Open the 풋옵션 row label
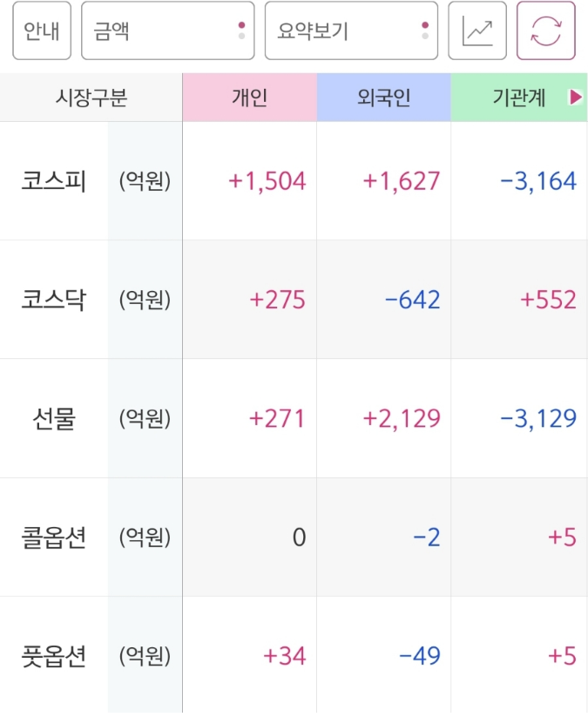The width and height of the screenshot is (588, 717). click(x=54, y=656)
